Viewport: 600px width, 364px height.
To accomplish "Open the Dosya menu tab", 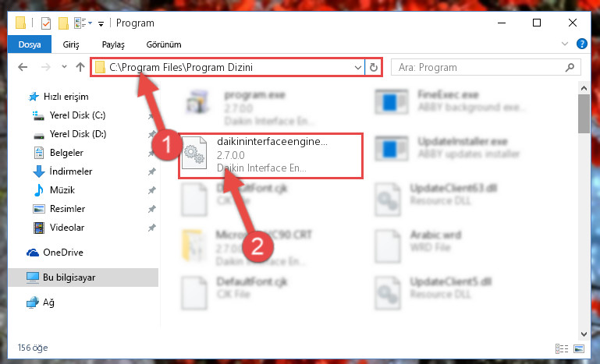I will (30, 44).
